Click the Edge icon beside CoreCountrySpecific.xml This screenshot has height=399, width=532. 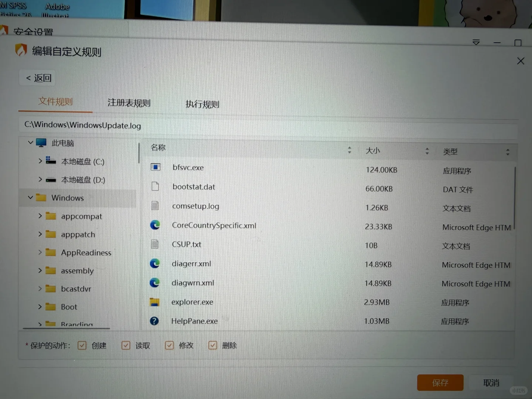155,225
